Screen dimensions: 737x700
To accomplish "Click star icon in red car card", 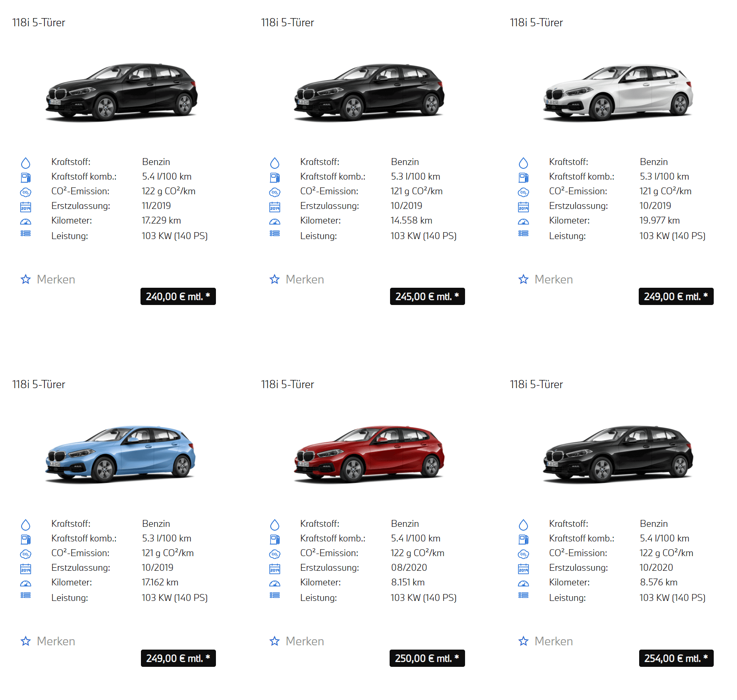I will tap(275, 641).
